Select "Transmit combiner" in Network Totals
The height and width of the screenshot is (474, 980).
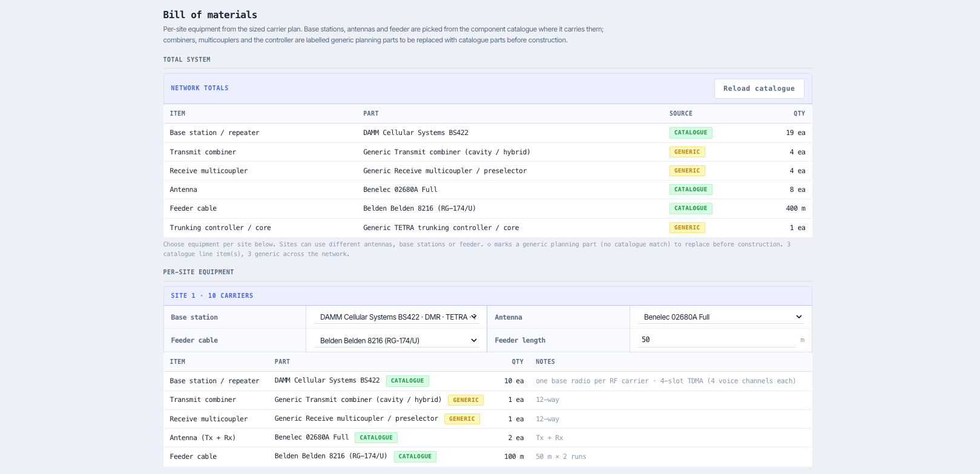(x=203, y=152)
